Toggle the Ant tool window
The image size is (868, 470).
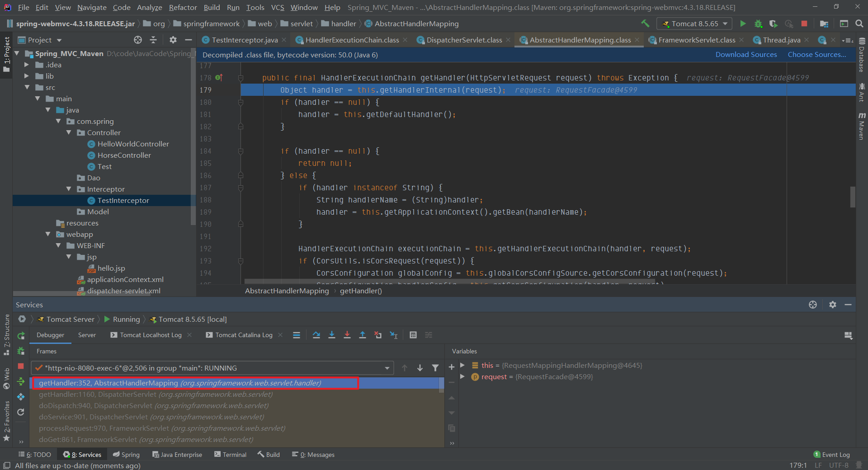(x=862, y=92)
